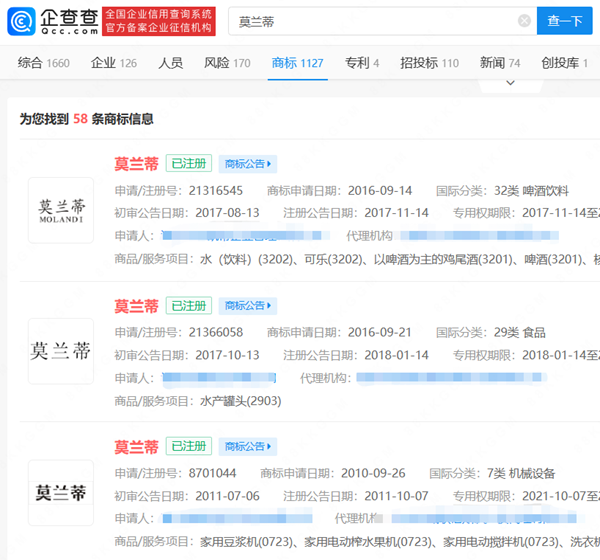Select the 商标 1127 tab
Screen dimensions: 600x560
tap(297, 63)
